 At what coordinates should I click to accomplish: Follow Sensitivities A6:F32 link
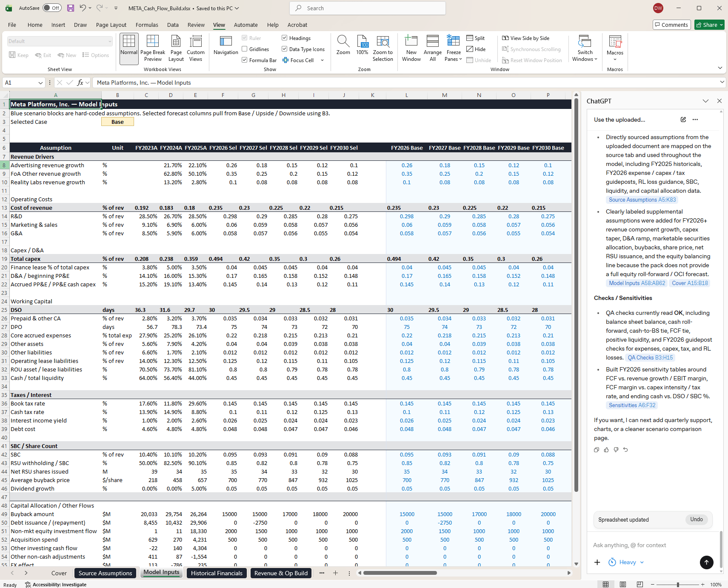pos(632,405)
